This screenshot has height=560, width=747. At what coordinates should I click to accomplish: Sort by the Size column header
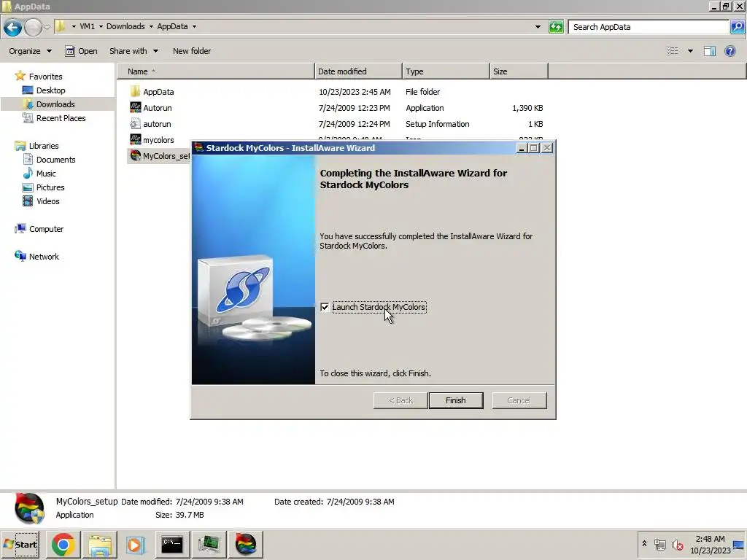(x=519, y=71)
